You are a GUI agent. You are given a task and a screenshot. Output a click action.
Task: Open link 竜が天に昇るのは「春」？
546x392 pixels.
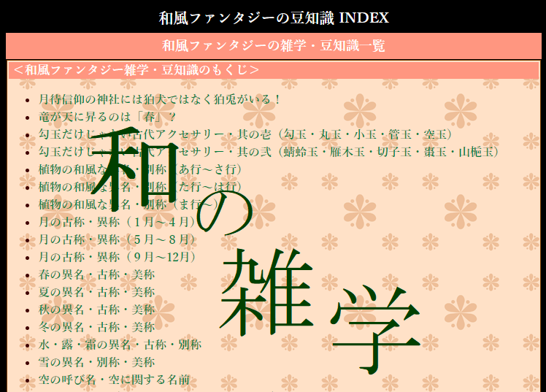tap(107, 117)
